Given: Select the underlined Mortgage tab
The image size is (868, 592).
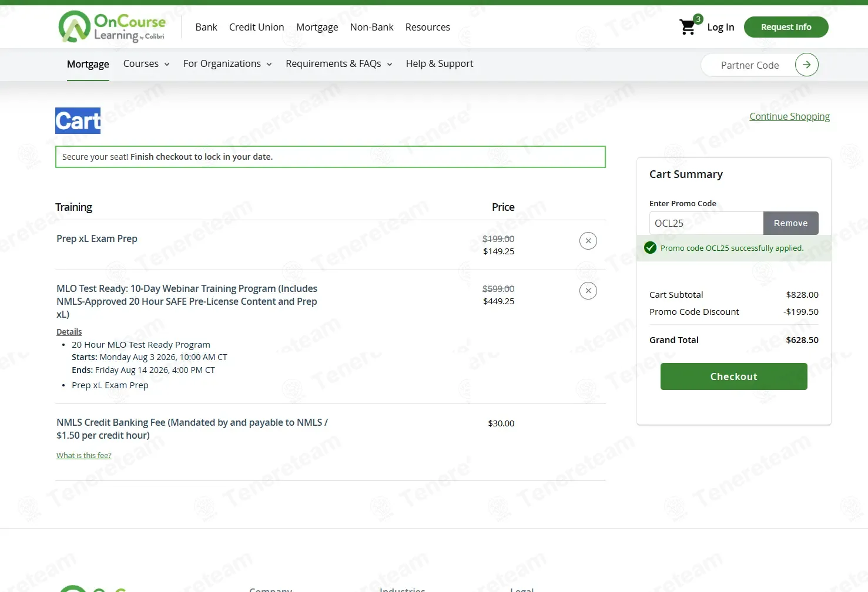Looking at the screenshot, I should click(x=88, y=65).
